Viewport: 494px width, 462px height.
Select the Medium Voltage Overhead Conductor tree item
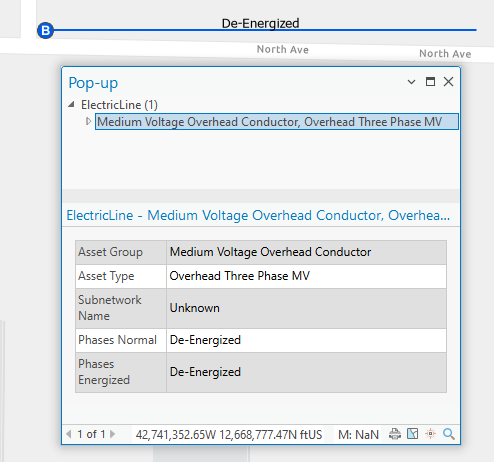tap(277, 122)
